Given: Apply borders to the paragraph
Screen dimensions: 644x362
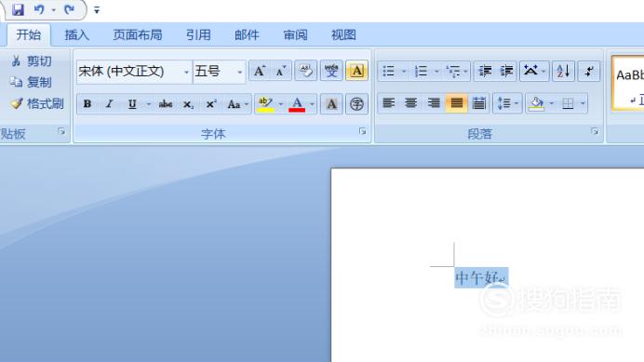Looking at the screenshot, I should coord(568,103).
